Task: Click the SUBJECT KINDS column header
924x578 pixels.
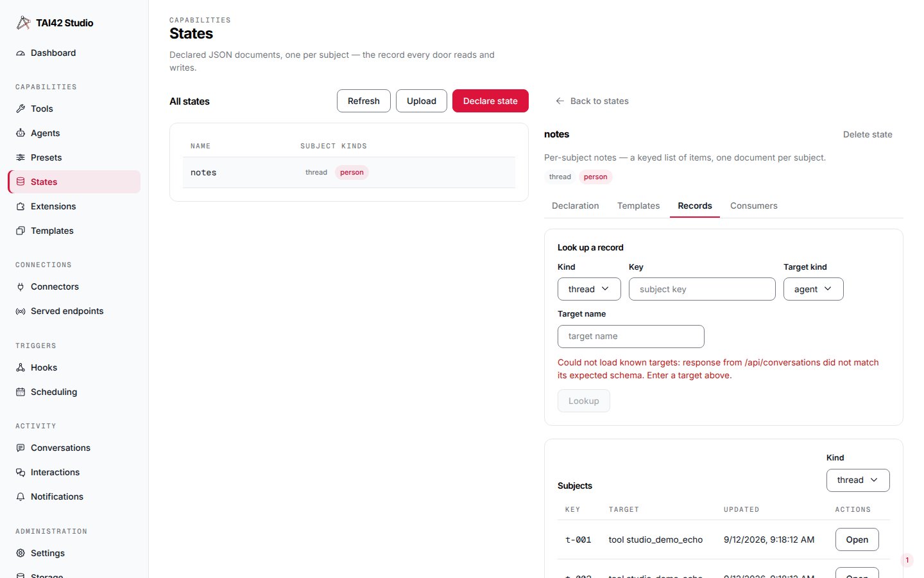Action: [334, 146]
